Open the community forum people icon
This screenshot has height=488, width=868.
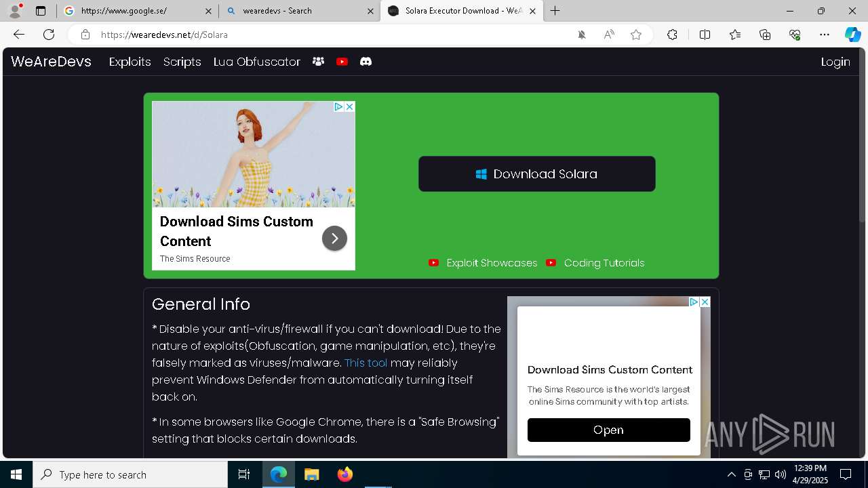click(x=318, y=62)
